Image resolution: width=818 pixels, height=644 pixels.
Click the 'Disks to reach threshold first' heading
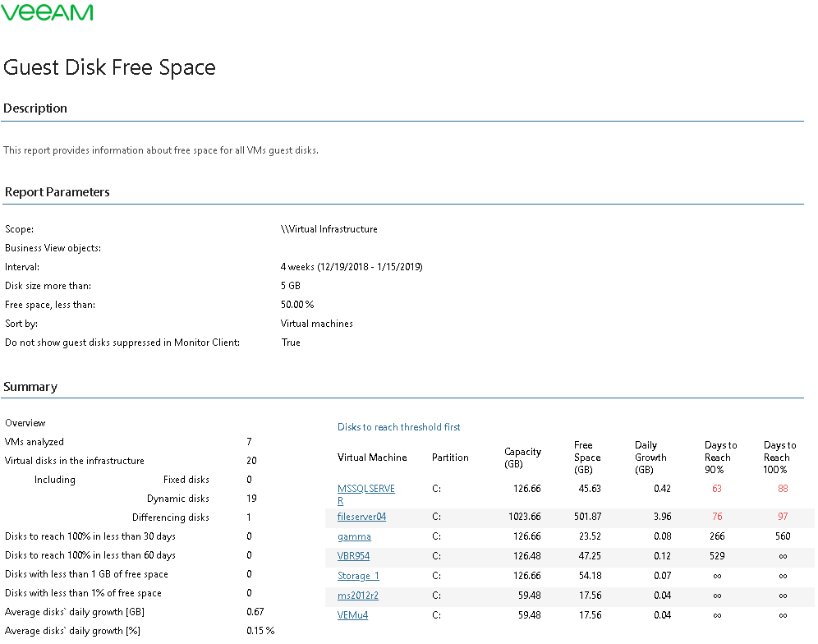point(398,427)
